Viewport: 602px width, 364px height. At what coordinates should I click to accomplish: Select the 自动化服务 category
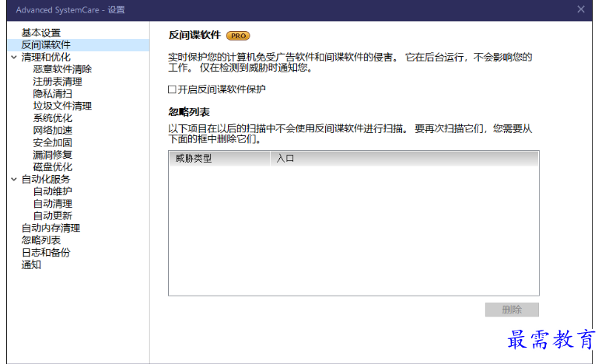46,180
